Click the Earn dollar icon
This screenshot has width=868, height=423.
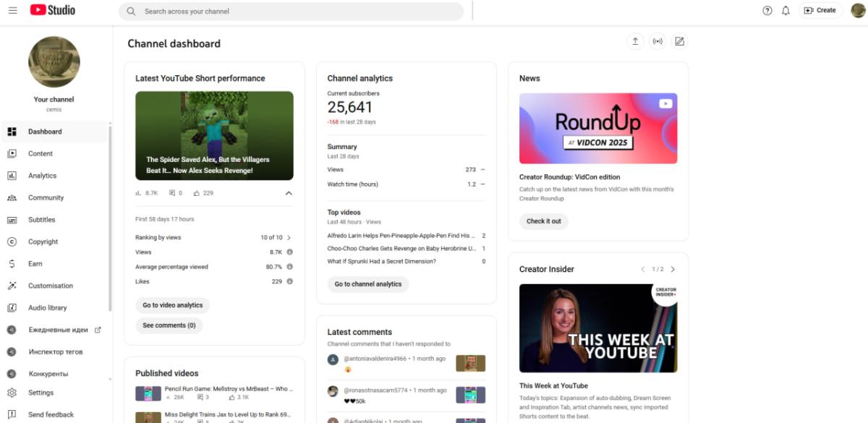[x=12, y=264]
